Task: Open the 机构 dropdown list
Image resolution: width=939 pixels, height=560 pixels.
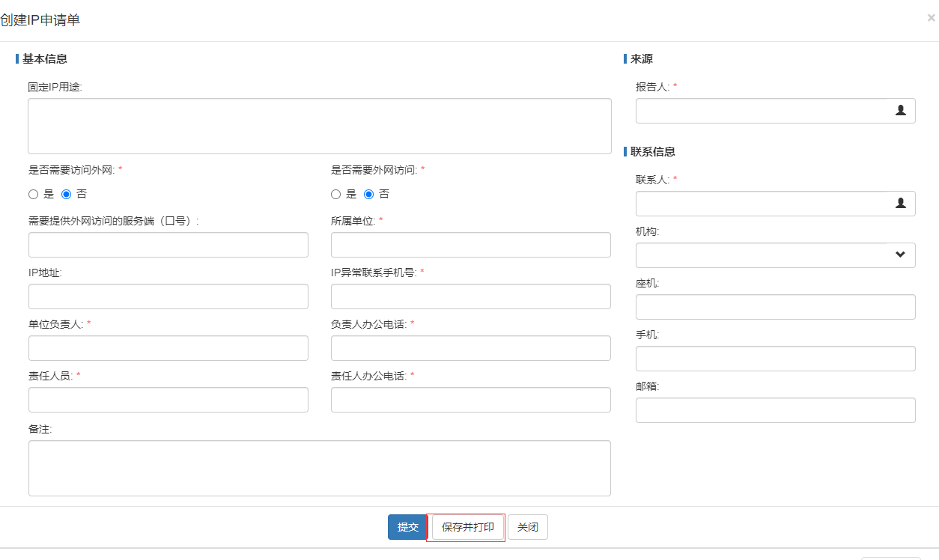Action: pyautogui.click(x=775, y=255)
